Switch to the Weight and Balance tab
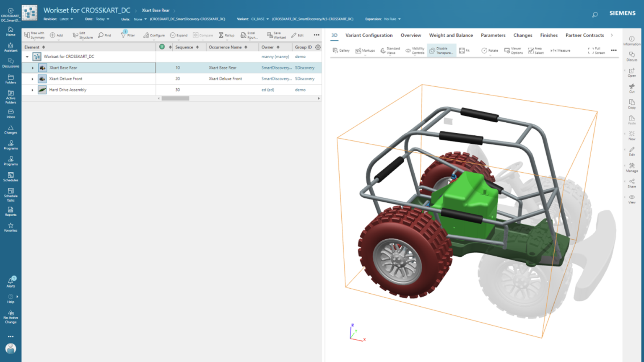Image resolution: width=644 pixels, height=362 pixels. (x=451, y=35)
